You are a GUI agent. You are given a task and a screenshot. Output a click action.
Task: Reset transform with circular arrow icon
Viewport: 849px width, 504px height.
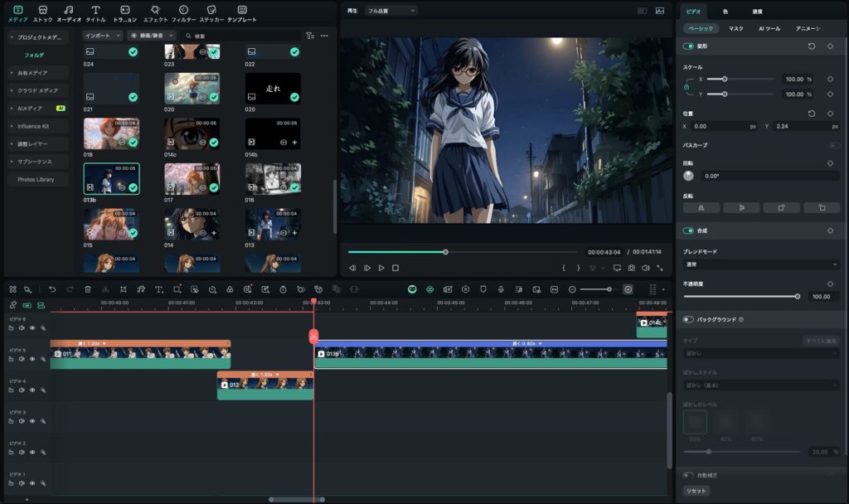(811, 46)
